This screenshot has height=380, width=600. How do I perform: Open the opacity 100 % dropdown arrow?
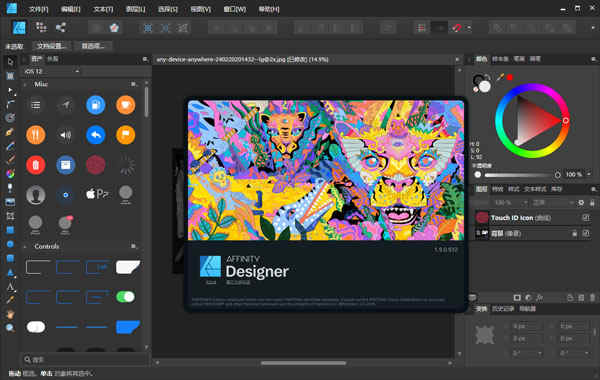(589, 175)
